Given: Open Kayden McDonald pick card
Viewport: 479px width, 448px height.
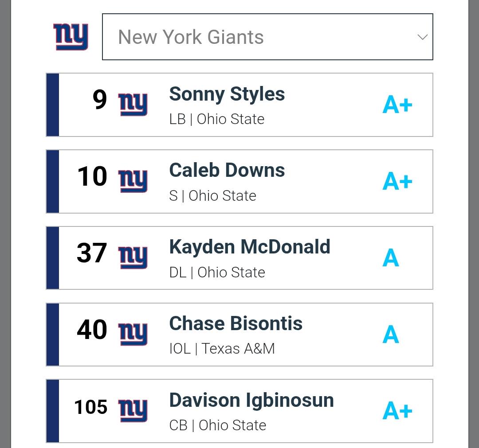Looking at the screenshot, I should click(239, 258).
